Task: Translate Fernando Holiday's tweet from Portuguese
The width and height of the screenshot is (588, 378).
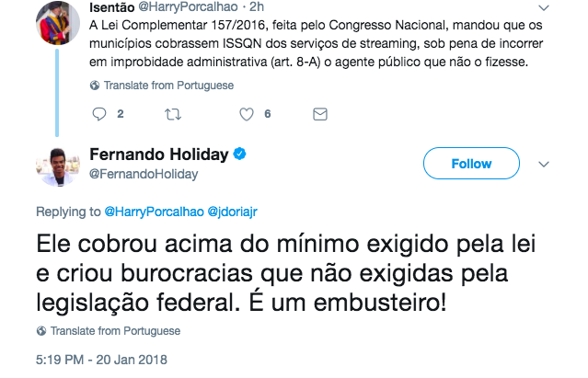Action: [x=115, y=331]
